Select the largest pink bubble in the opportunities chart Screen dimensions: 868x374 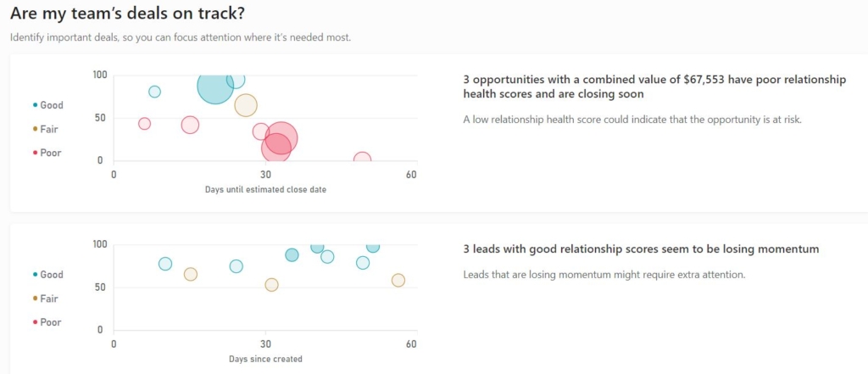click(x=281, y=137)
